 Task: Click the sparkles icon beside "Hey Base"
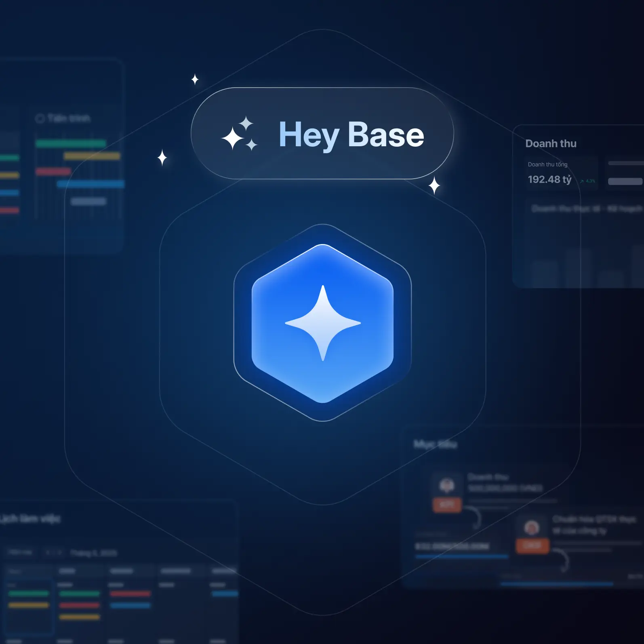[240, 134]
